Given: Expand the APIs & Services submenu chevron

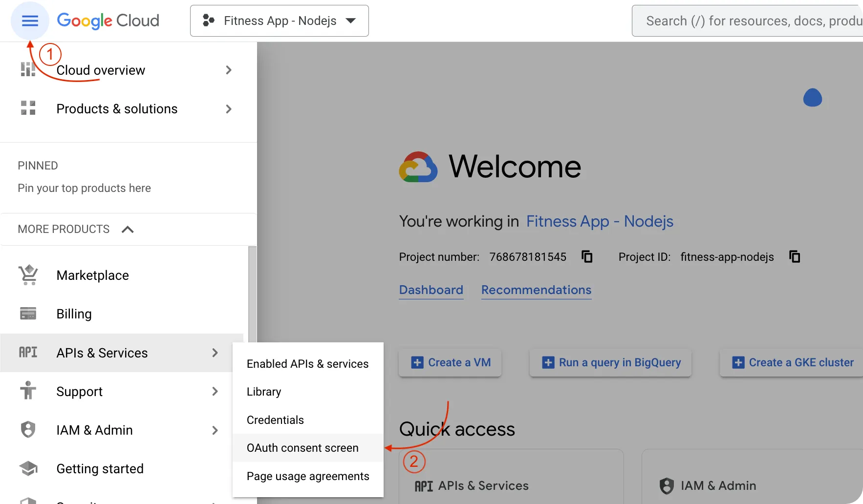Looking at the screenshot, I should [x=215, y=353].
